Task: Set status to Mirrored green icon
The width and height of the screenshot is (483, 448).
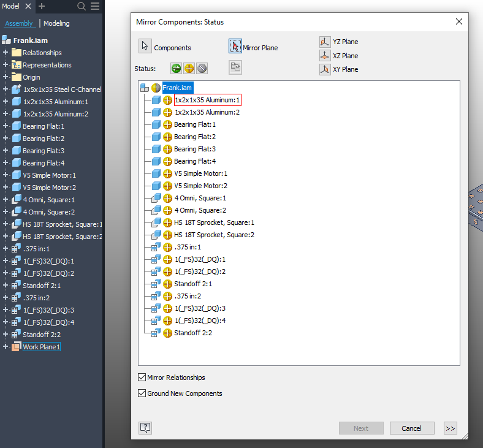Action: click(176, 69)
